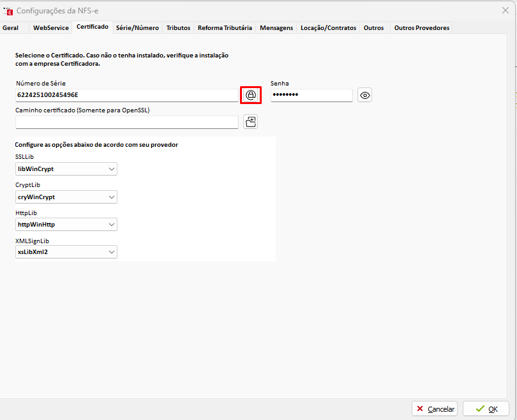Click the 'Configure as opções abaixo' heading
Viewport: 517px width, 420px height.
[96, 145]
